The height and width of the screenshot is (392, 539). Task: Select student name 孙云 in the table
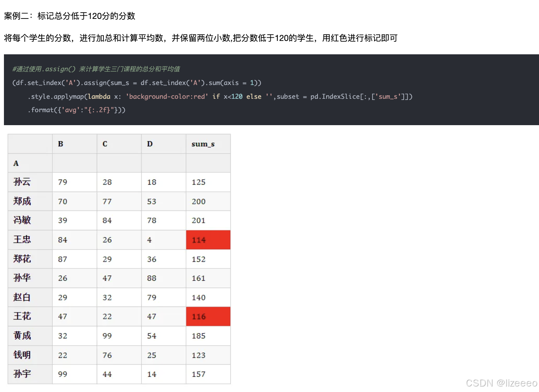(22, 182)
